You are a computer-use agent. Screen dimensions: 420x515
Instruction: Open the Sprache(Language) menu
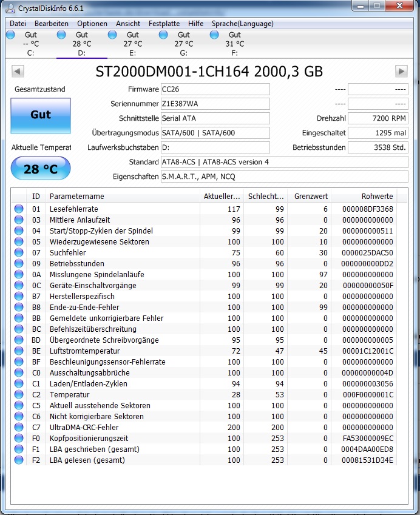pyautogui.click(x=243, y=24)
